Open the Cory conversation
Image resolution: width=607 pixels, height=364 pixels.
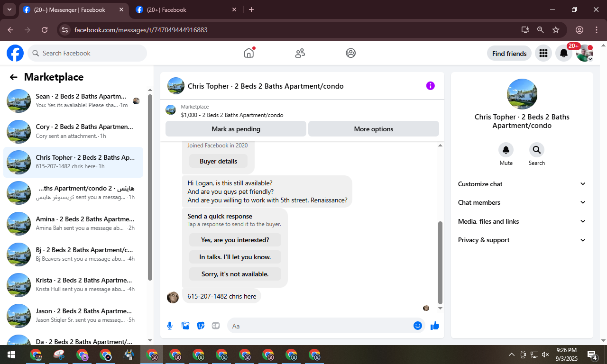(74, 131)
